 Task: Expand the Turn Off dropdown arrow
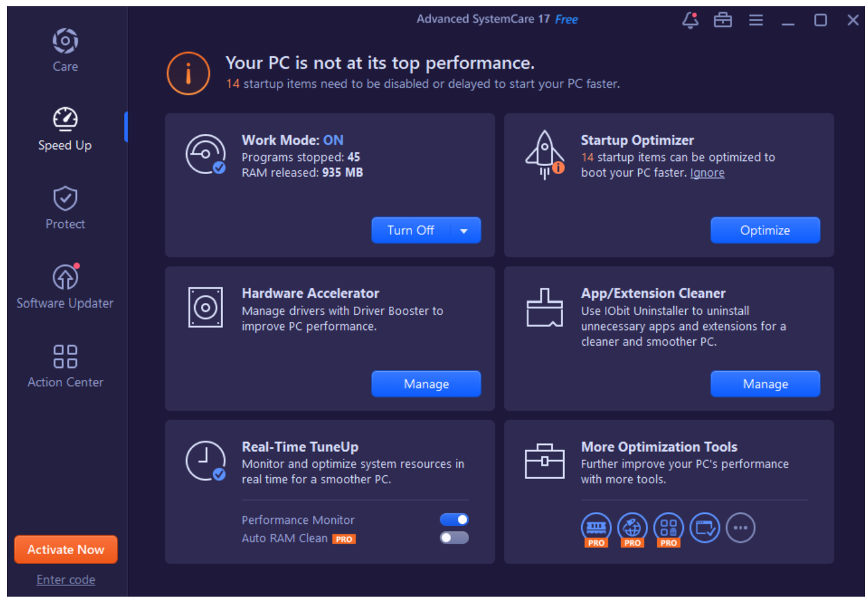[x=464, y=230]
